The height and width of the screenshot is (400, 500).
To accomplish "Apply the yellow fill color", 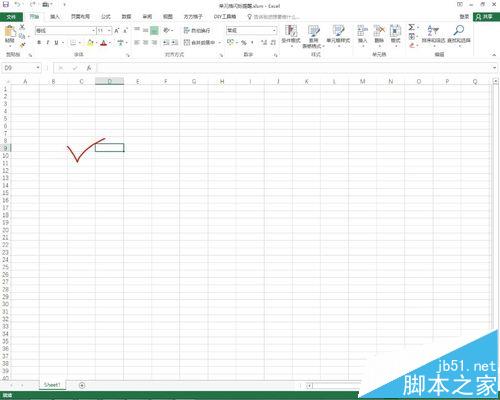I will 90,43.
